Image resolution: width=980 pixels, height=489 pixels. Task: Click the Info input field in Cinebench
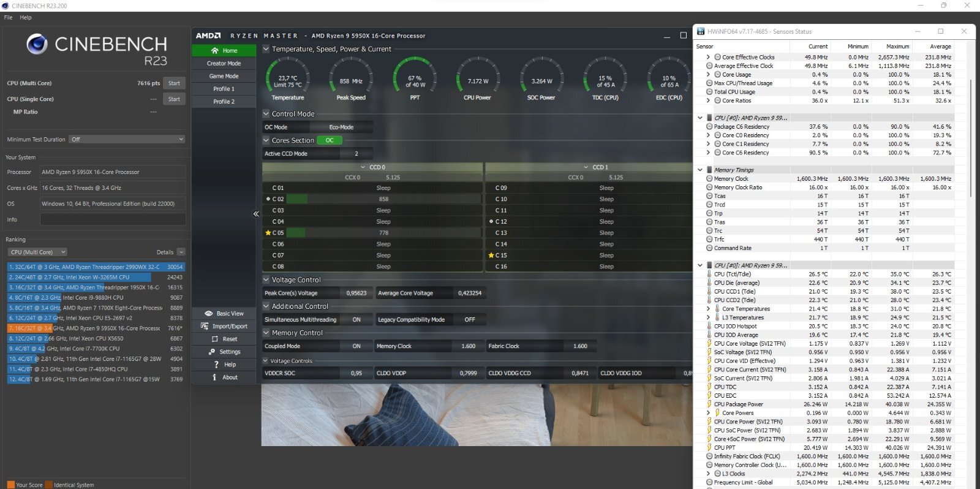pos(113,219)
